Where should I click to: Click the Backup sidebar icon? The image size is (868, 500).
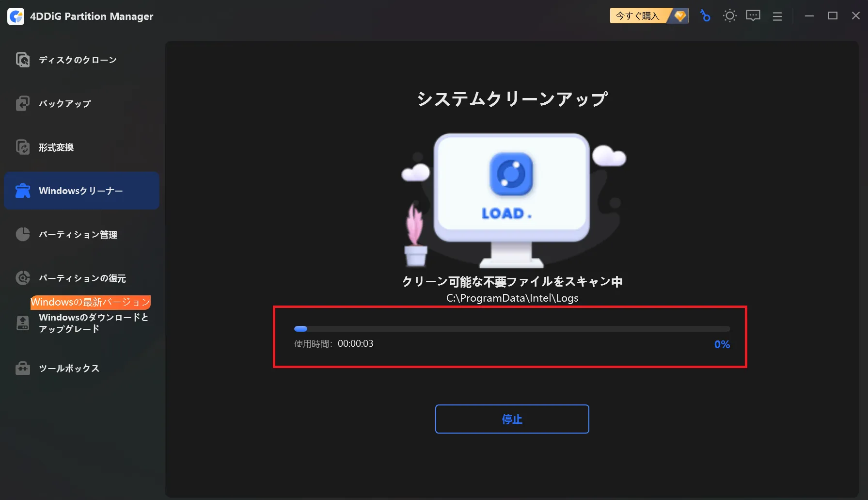point(23,103)
